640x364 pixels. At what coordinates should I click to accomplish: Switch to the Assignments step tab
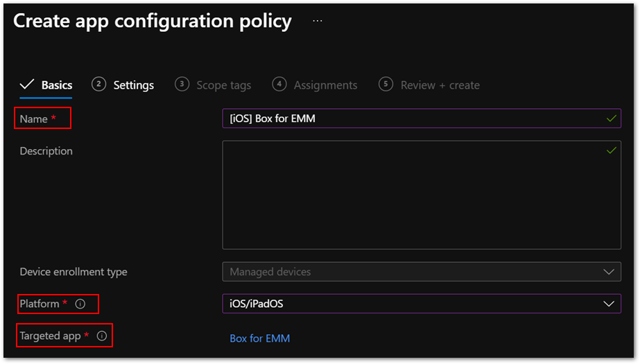point(315,85)
